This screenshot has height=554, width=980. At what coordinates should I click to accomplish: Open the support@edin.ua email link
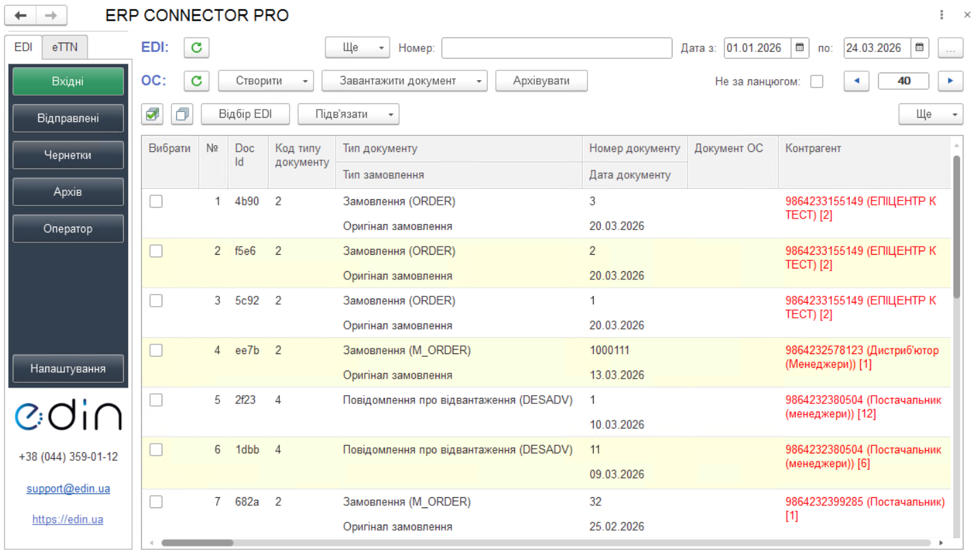pos(68,489)
